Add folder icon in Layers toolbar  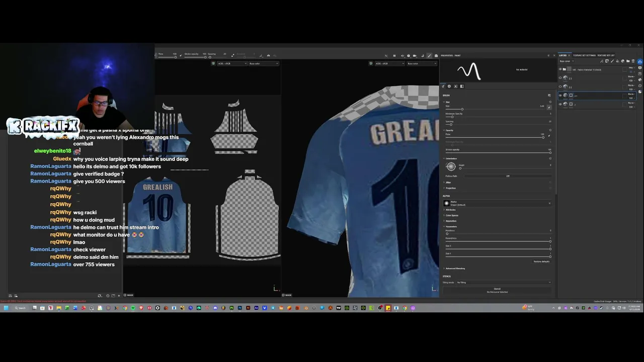coord(628,61)
